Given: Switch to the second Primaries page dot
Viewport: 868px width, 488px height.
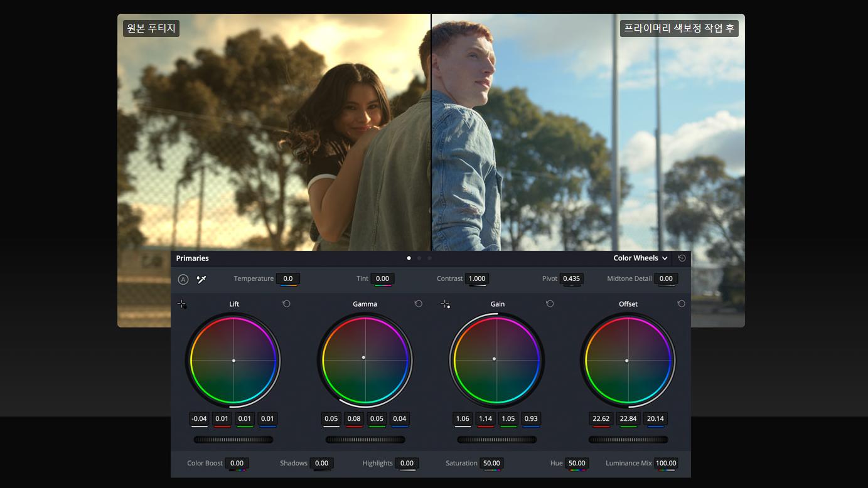Looking at the screenshot, I should click(419, 258).
